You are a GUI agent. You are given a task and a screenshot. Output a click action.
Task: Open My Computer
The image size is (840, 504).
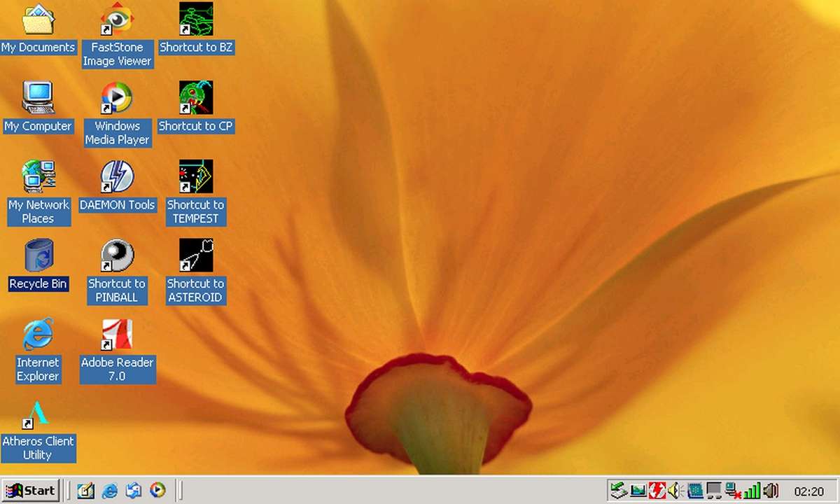pos(38,98)
